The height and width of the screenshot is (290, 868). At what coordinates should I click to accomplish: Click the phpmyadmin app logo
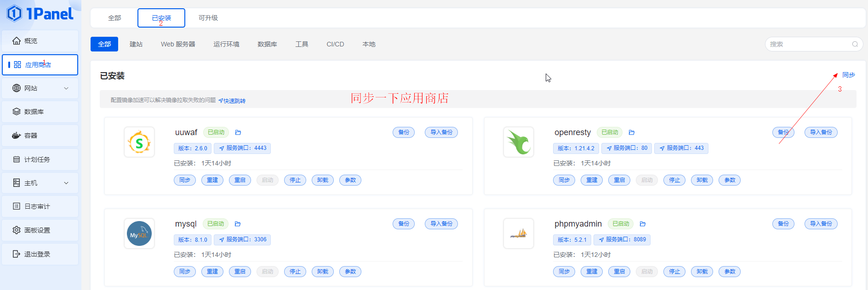[x=519, y=233]
